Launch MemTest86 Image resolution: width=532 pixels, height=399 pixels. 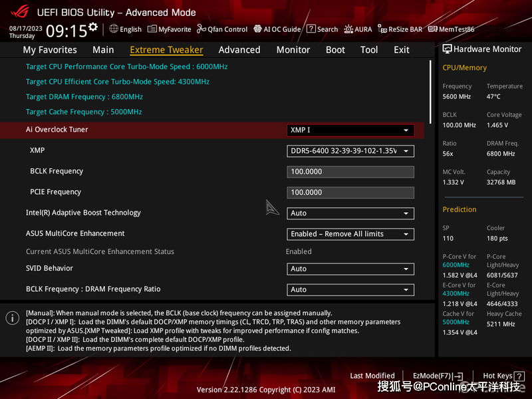(x=452, y=29)
